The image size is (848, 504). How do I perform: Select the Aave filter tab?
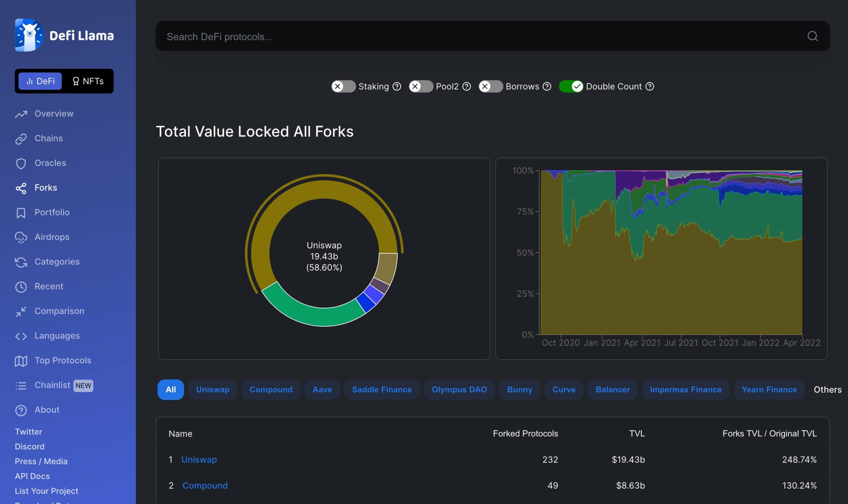pyautogui.click(x=322, y=389)
